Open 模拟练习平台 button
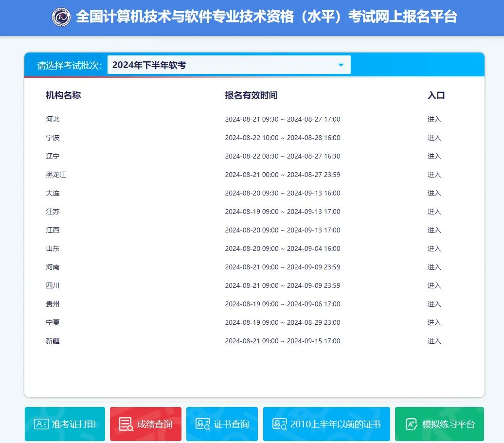The image size is (504, 443). [439, 424]
